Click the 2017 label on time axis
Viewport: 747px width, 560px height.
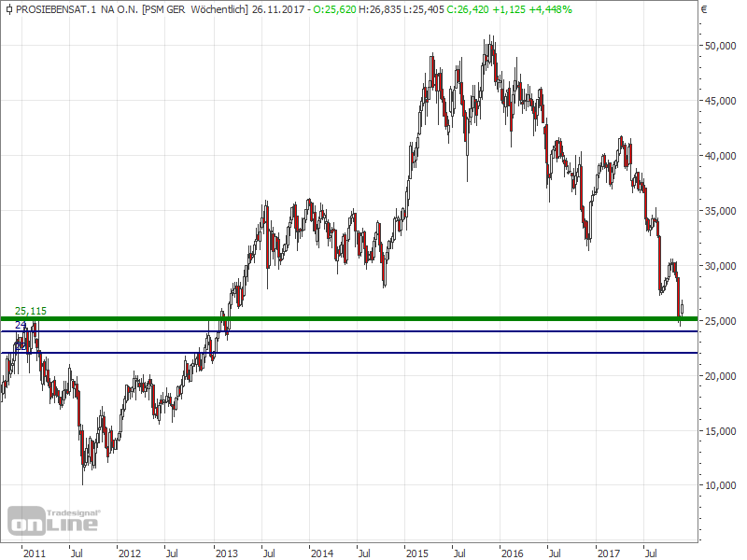click(x=608, y=553)
